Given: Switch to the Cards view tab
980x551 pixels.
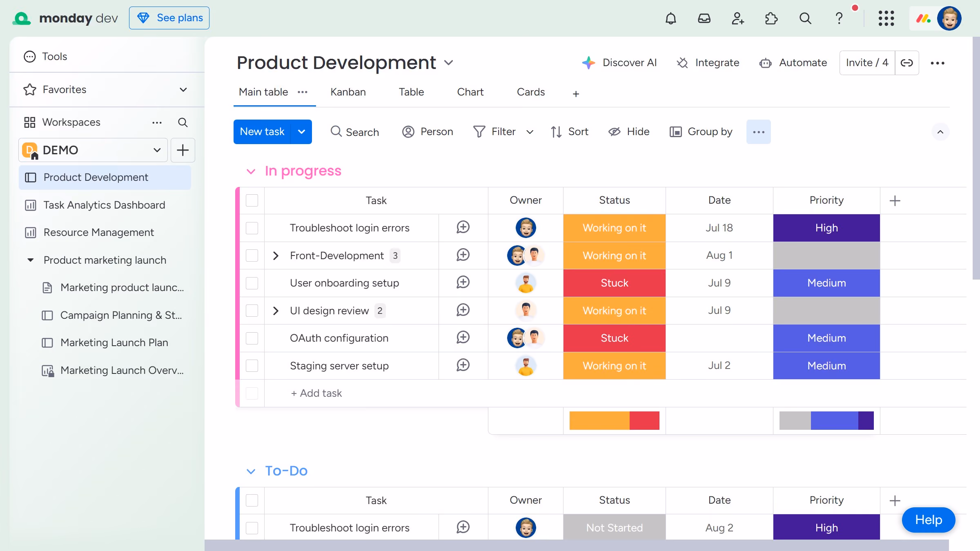Looking at the screenshot, I should click(530, 92).
